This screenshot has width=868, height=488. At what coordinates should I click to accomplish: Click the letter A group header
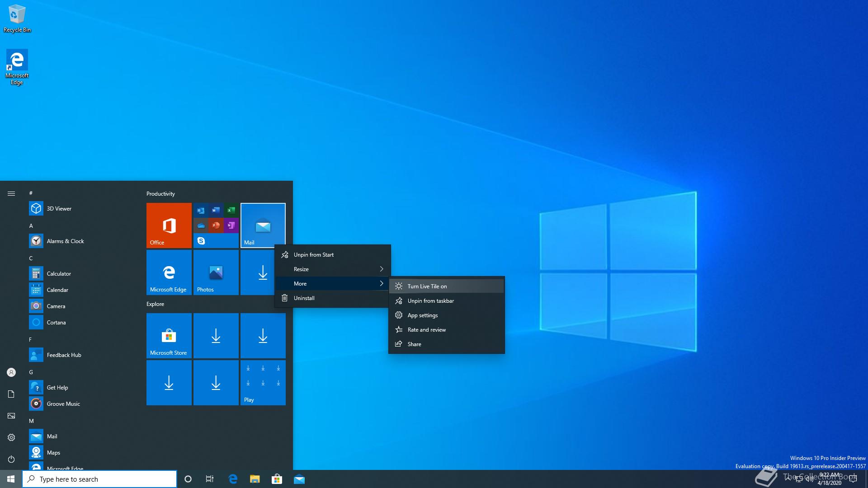(x=31, y=225)
